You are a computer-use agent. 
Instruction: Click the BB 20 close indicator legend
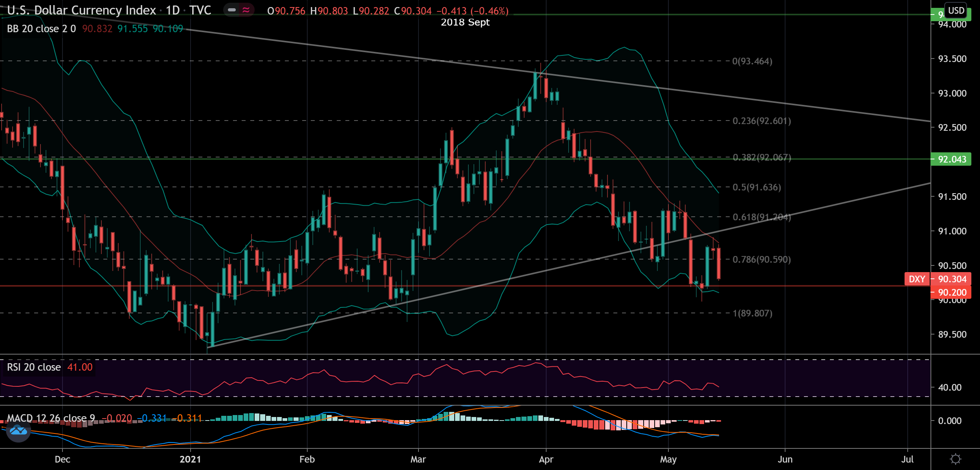(41, 29)
